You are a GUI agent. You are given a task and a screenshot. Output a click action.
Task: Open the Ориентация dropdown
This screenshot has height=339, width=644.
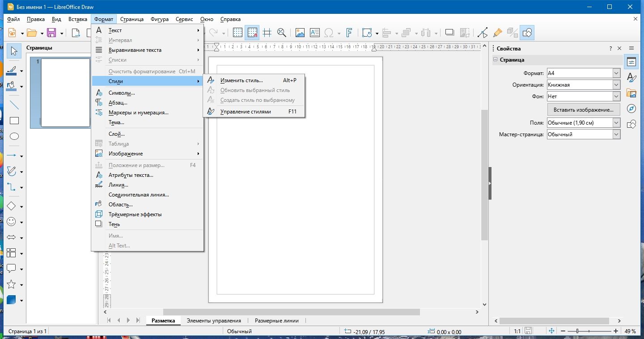615,84
